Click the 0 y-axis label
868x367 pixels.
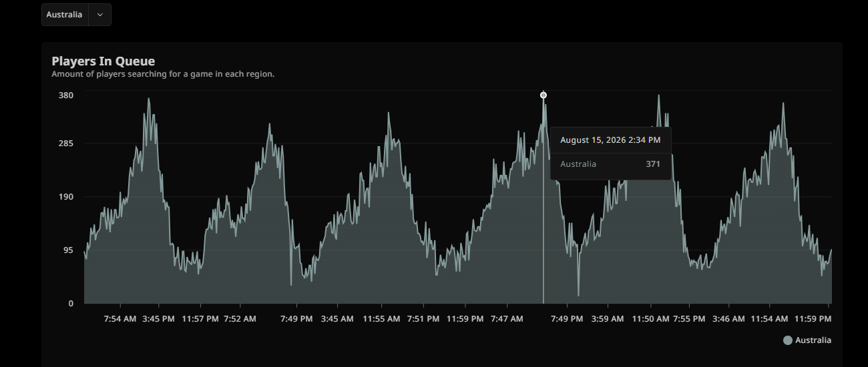tap(71, 304)
